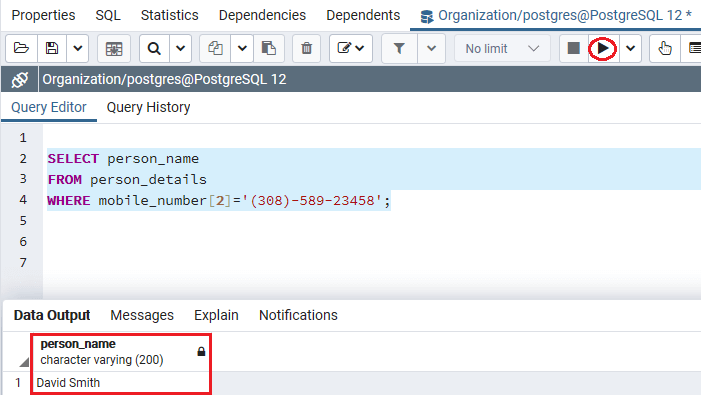
Task: Open the Dependents tab
Action: pyautogui.click(x=363, y=15)
